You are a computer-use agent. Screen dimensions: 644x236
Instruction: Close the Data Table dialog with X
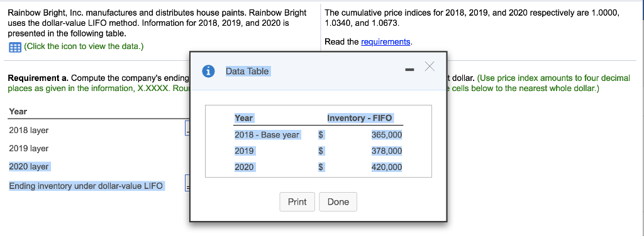pos(429,66)
